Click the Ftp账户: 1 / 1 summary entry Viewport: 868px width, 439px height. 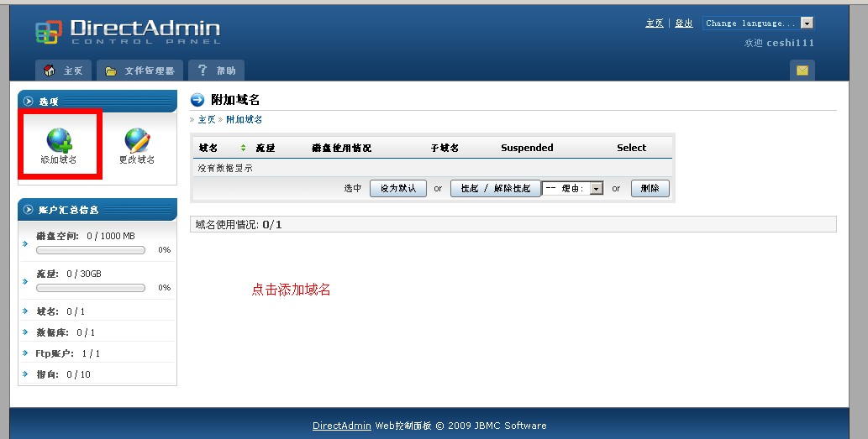[x=68, y=353]
